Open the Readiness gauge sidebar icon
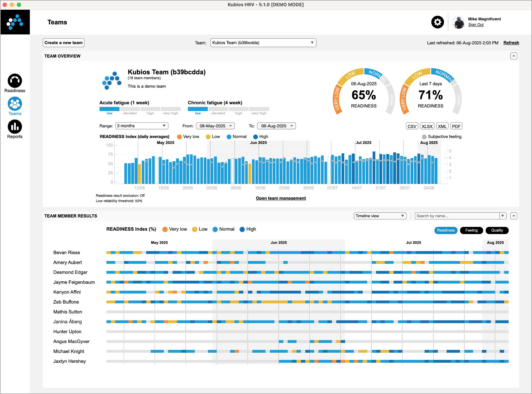Image resolution: width=532 pixels, height=394 pixels. point(15,81)
